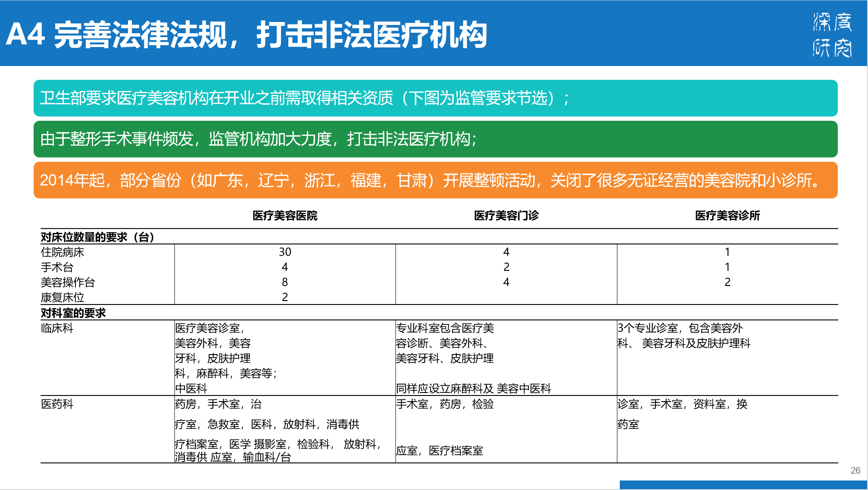
Task: Click the text 专业科室包含医疗美
Action: [x=445, y=328]
